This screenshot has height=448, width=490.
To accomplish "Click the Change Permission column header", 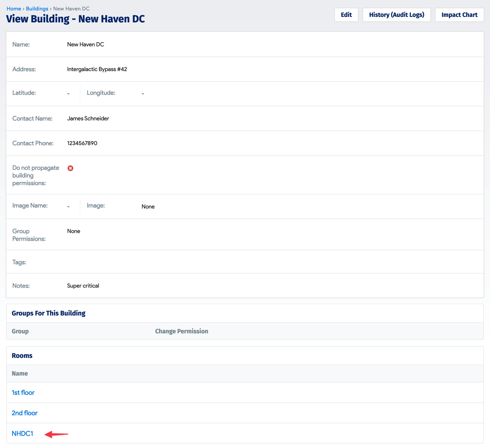I will point(182,331).
